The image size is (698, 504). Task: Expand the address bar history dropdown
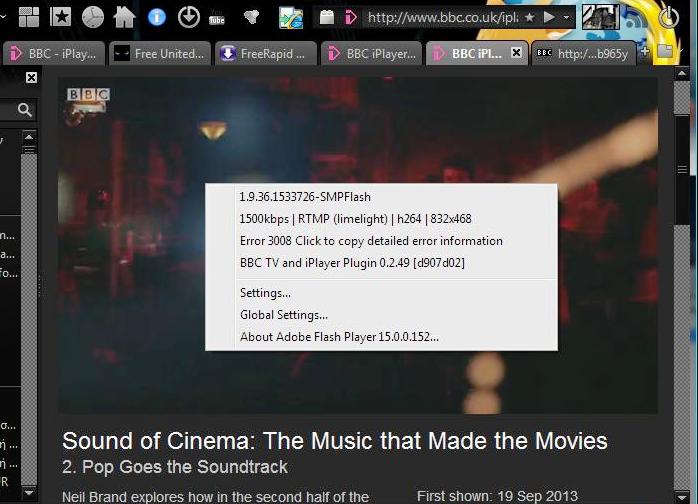pyautogui.click(x=567, y=17)
